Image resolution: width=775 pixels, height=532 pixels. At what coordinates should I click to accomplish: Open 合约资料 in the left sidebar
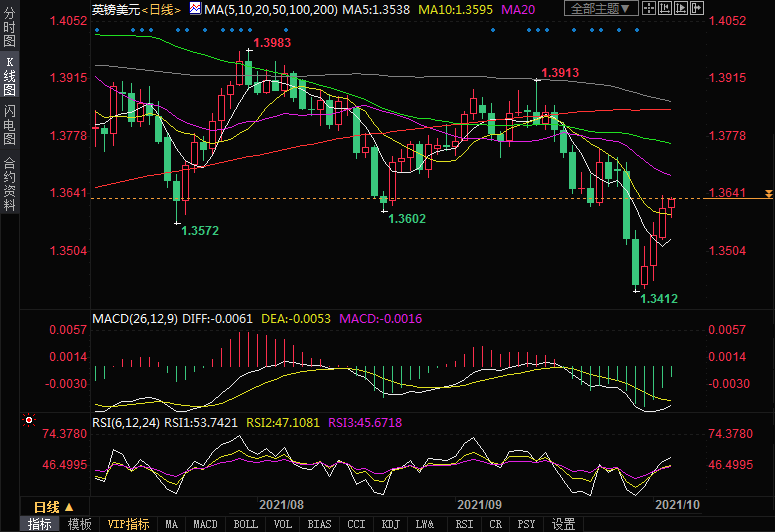tap(9, 184)
